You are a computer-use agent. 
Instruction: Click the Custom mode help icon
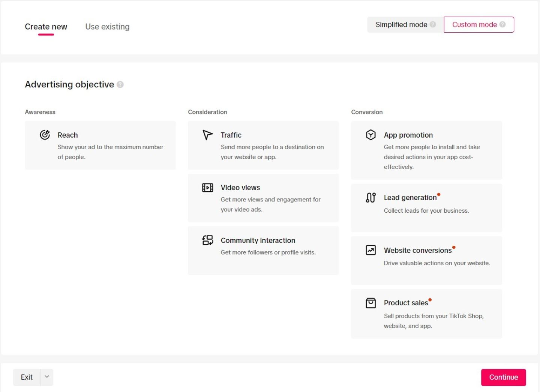pyautogui.click(x=502, y=24)
